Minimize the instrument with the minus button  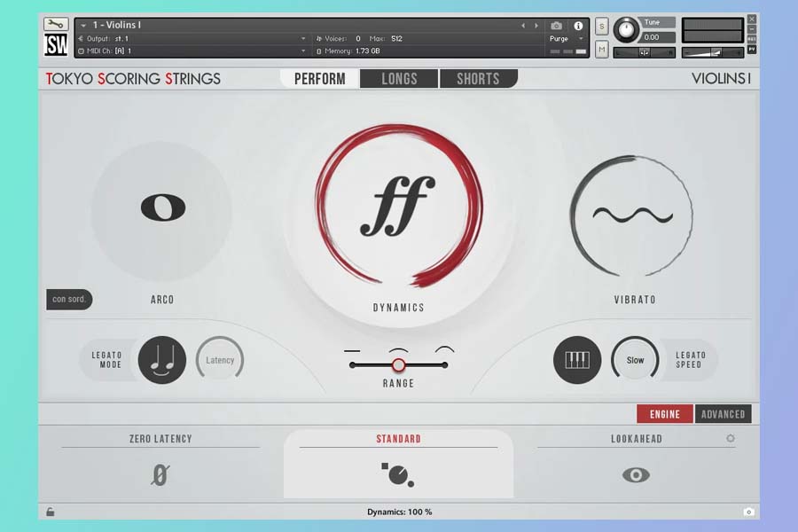pos(752,29)
